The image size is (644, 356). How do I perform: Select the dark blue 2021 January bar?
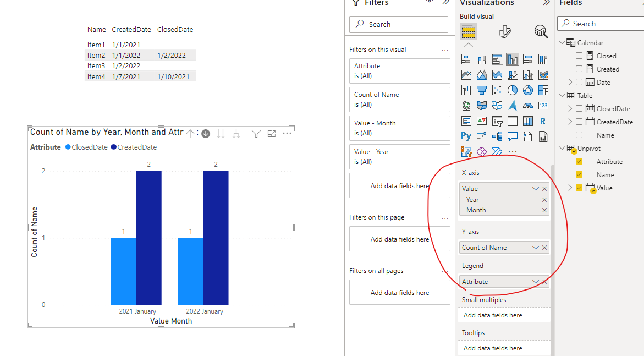pyautogui.click(x=148, y=238)
